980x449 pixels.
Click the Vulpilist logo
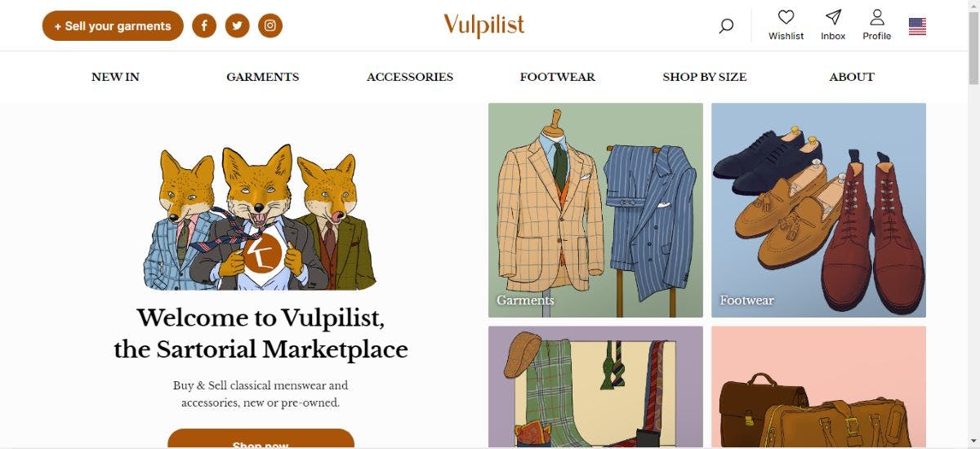pyautogui.click(x=484, y=25)
